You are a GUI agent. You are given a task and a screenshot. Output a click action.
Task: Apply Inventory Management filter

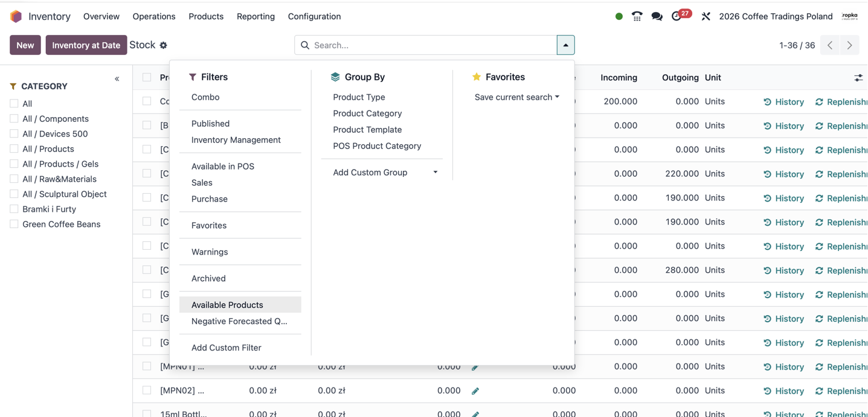tap(240, 140)
